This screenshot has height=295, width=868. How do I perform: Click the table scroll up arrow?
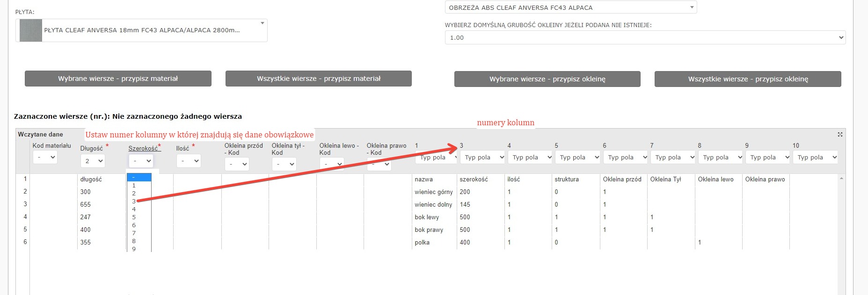click(x=841, y=179)
